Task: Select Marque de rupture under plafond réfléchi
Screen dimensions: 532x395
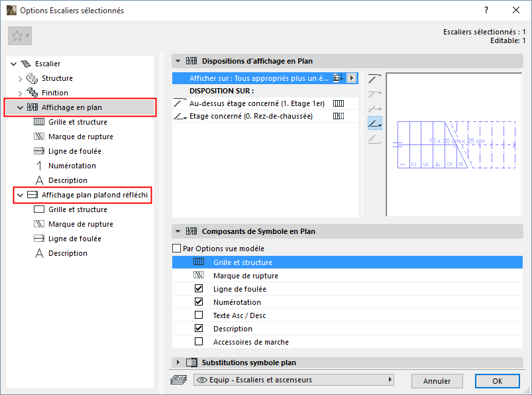Action: [x=81, y=224]
